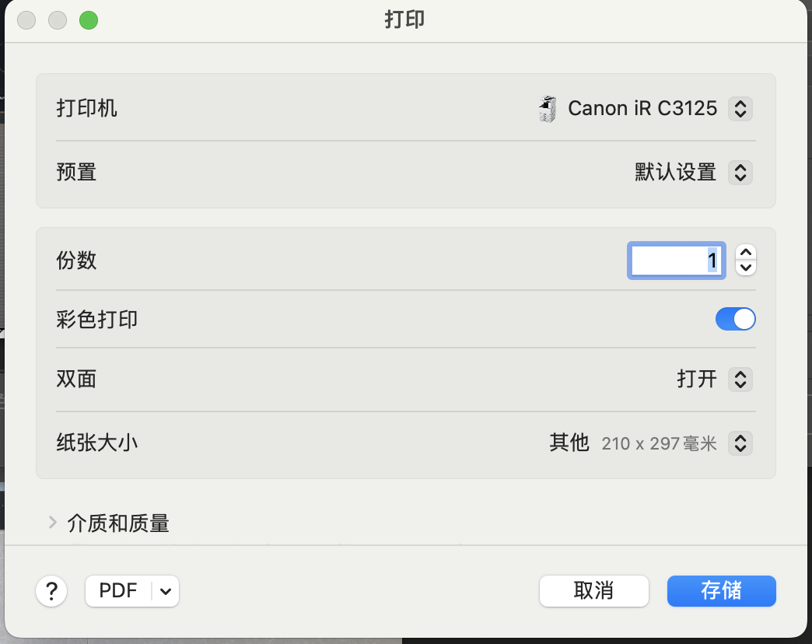Screen dimensions: 812x644
Task: Toggle the 彩色打印 color print switch
Action: [735, 319]
